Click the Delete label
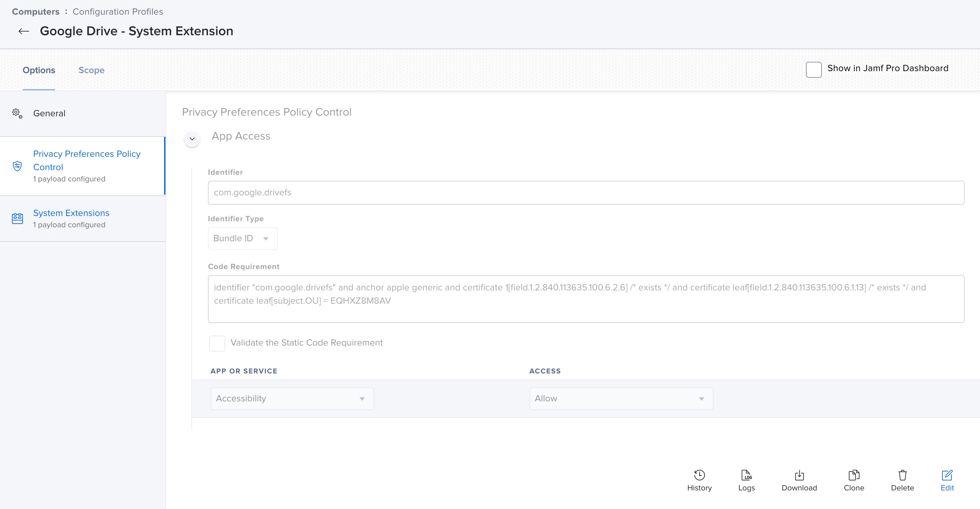The image size is (980, 509). (x=902, y=488)
